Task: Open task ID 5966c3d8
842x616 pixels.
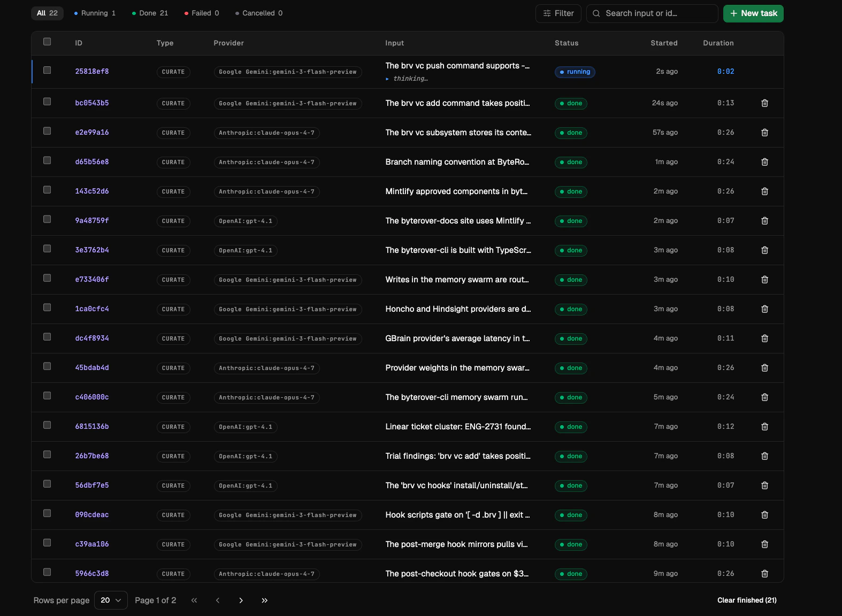Action: coord(92,574)
